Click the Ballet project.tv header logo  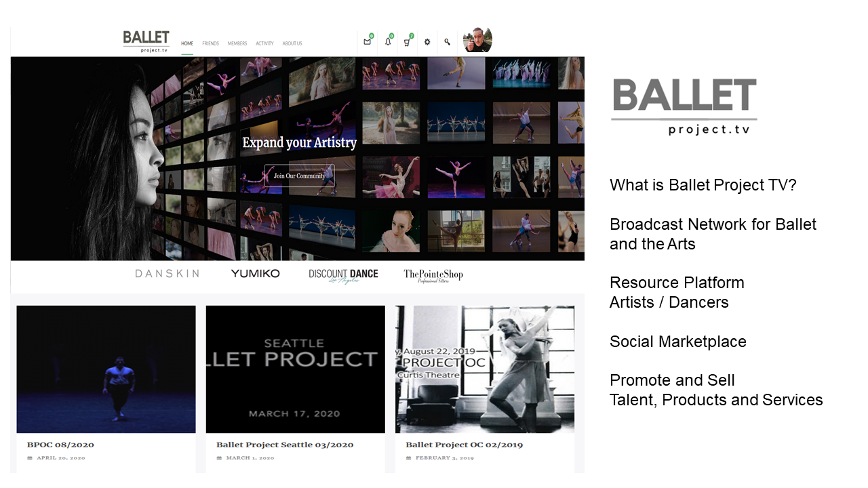pyautogui.click(x=146, y=41)
